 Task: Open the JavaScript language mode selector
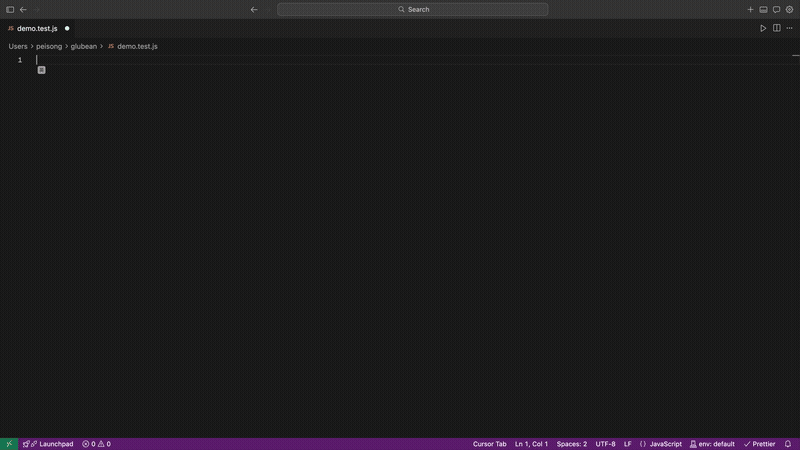(661, 443)
